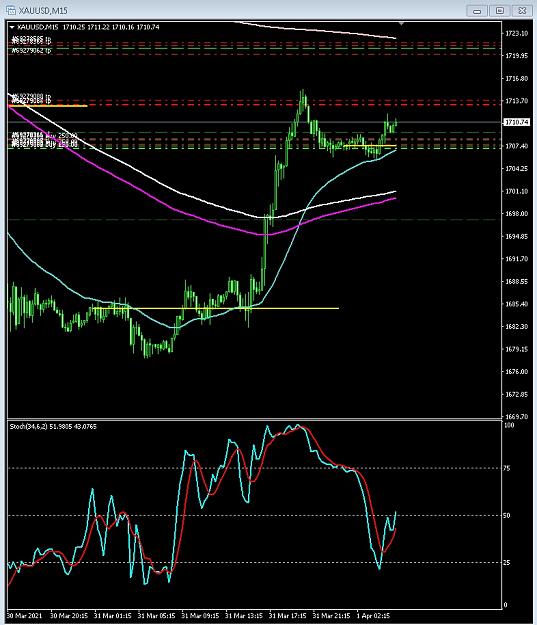Click the 31 Mar 13:15 time label
537x625 pixels.
[x=244, y=616]
